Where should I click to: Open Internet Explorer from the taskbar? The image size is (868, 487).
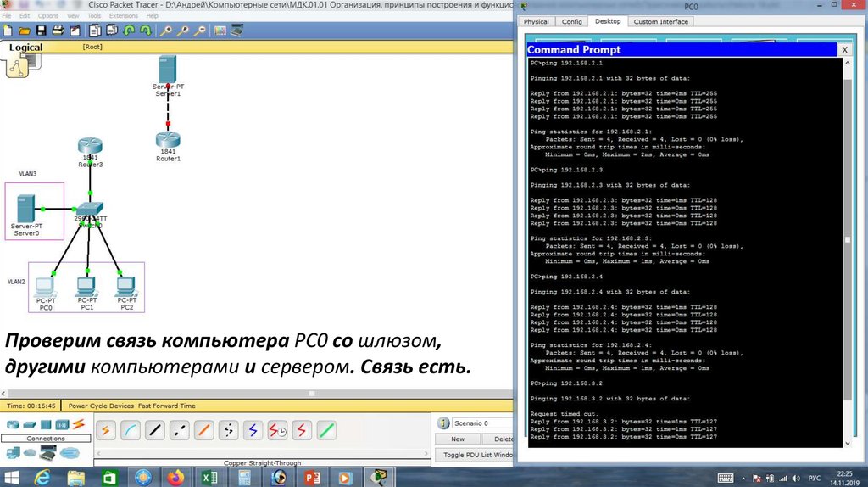click(42, 477)
